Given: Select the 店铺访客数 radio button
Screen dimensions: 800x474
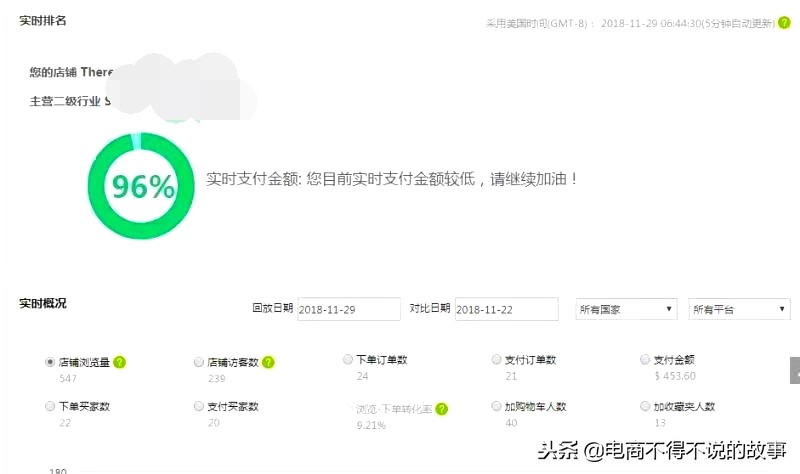Looking at the screenshot, I should (198, 362).
